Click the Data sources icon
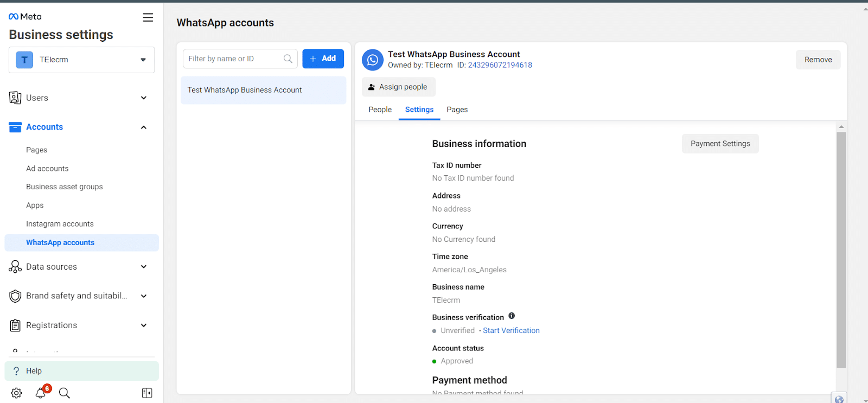Viewport: 868px width, 403px height. pyautogui.click(x=15, y=266)
